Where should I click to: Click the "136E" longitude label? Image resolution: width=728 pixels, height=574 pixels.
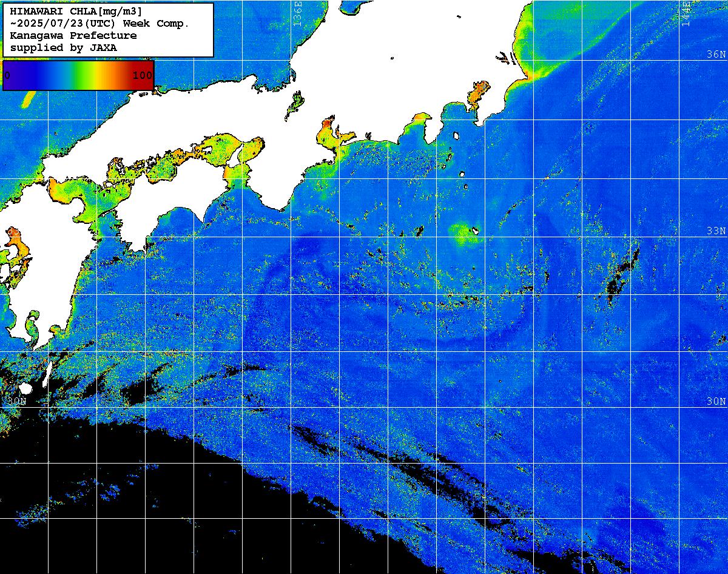[297, 14]
